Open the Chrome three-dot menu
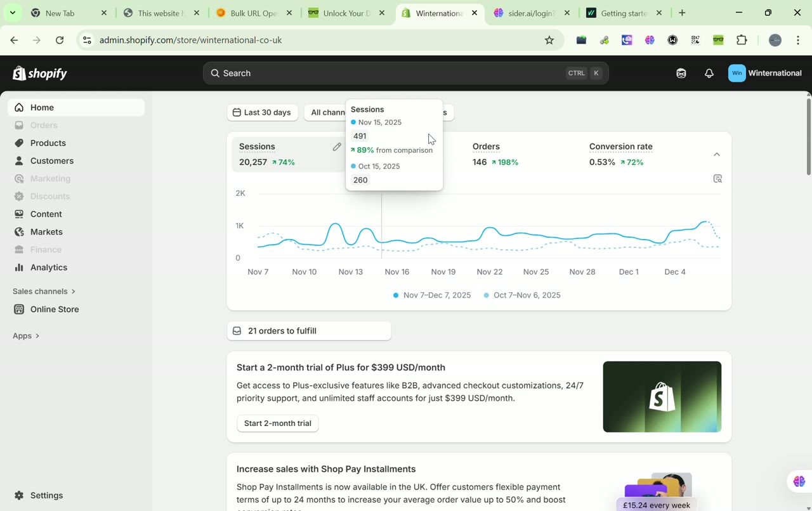The image size is (812, 511). (x=798, y=41)
